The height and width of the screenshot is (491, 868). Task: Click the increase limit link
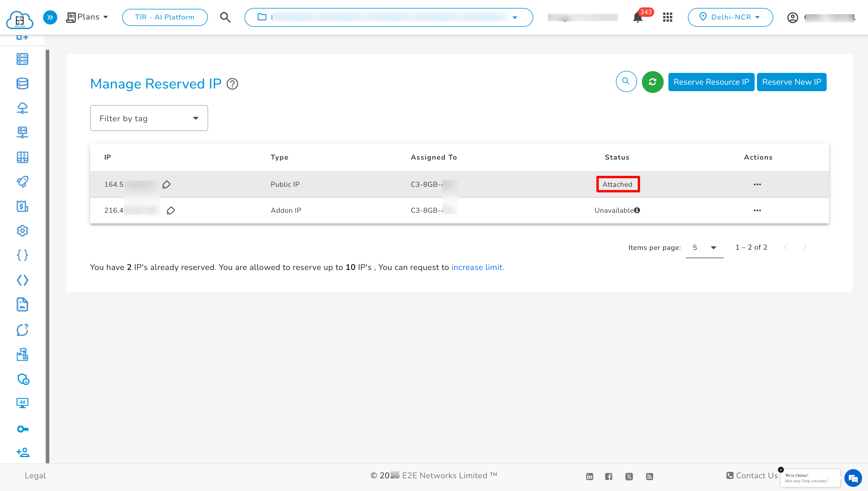tap(478, 267)
